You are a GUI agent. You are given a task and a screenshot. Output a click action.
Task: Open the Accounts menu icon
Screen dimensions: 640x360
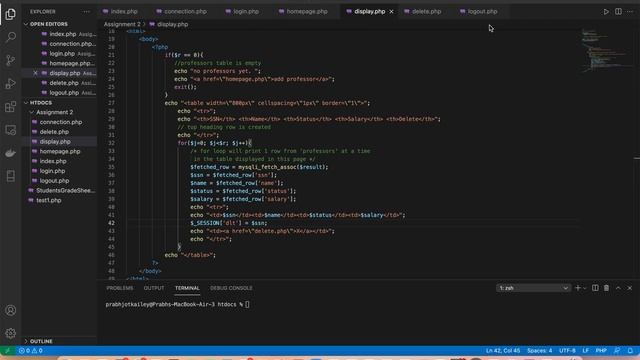pyautogui.click(x=11, y=310)
